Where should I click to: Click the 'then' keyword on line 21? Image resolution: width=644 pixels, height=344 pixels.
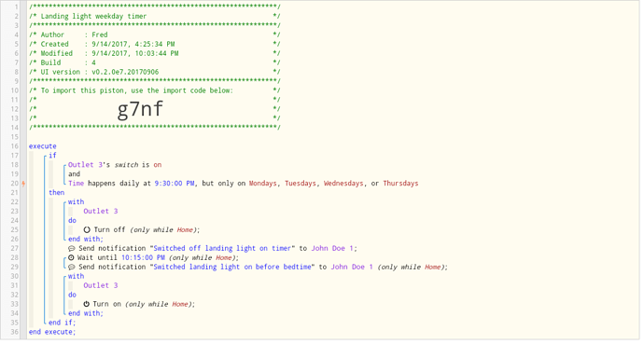click(x=57, y=193)
